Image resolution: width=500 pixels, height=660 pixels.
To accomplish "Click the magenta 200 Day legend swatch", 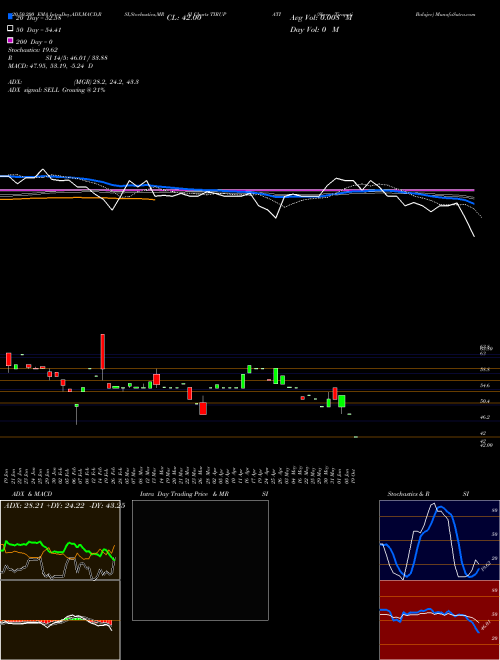I will [10, 41].
